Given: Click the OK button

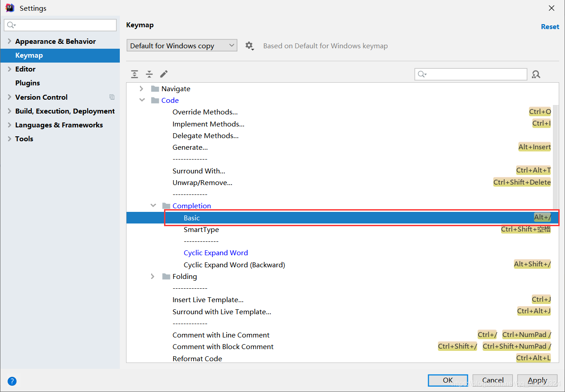Looking at the screenshot, I should point(448,380).
